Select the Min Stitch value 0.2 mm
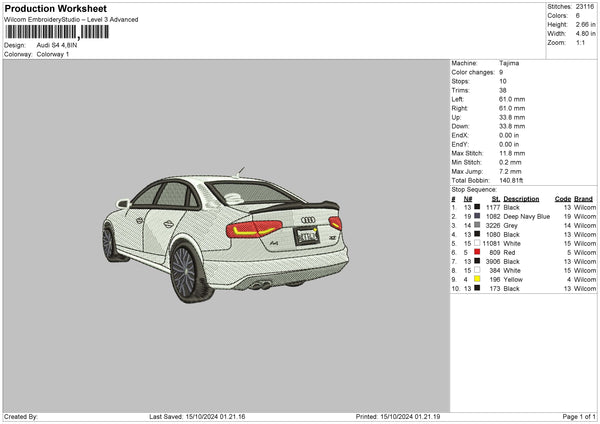 [510, 162]
